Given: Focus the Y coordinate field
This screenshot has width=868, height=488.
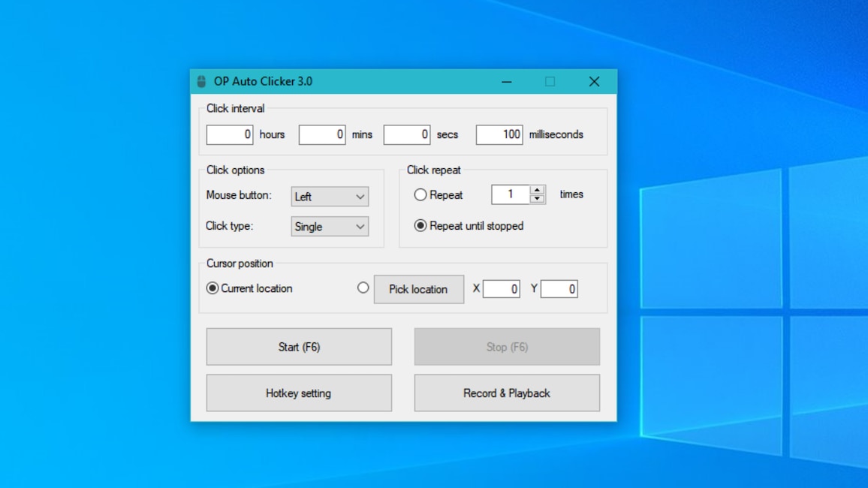Looking at the screenshot, I should 559,289.
